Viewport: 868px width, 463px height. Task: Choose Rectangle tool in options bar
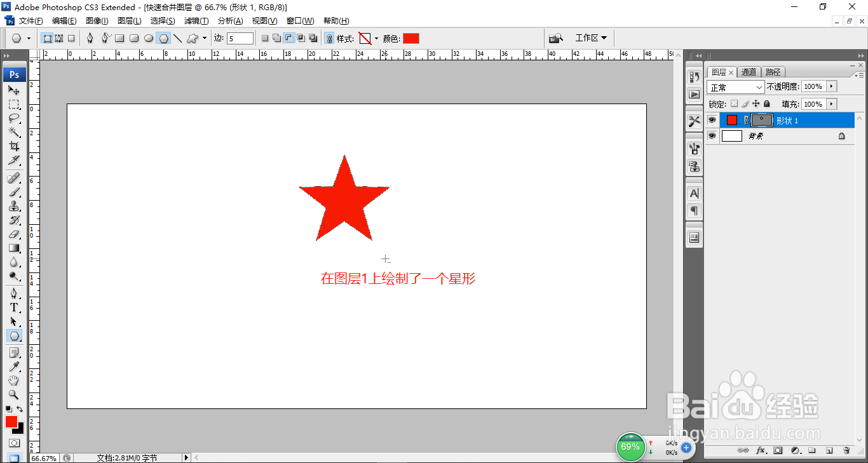click(119, 39)
